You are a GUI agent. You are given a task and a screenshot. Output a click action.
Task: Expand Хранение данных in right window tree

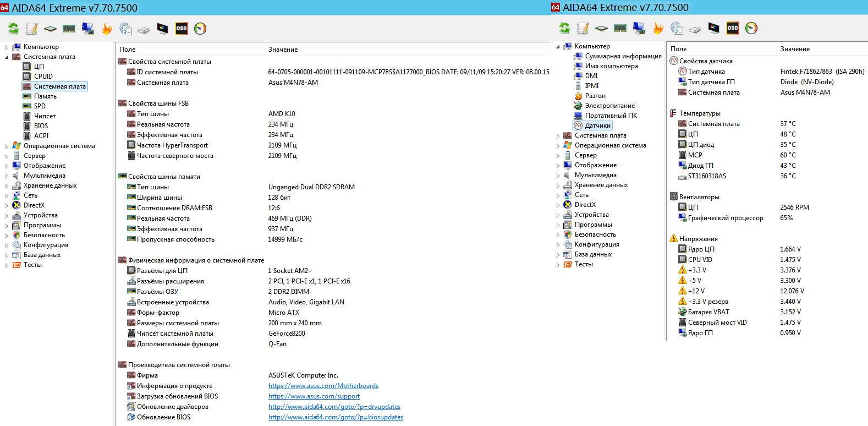click(558, 185)
